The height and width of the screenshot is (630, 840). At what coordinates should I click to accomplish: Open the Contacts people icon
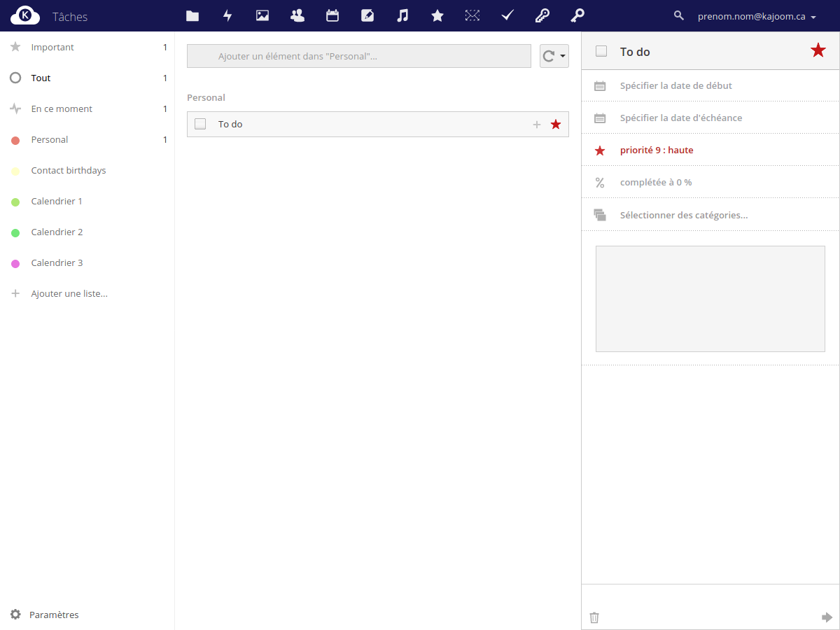tap(297, 15)
